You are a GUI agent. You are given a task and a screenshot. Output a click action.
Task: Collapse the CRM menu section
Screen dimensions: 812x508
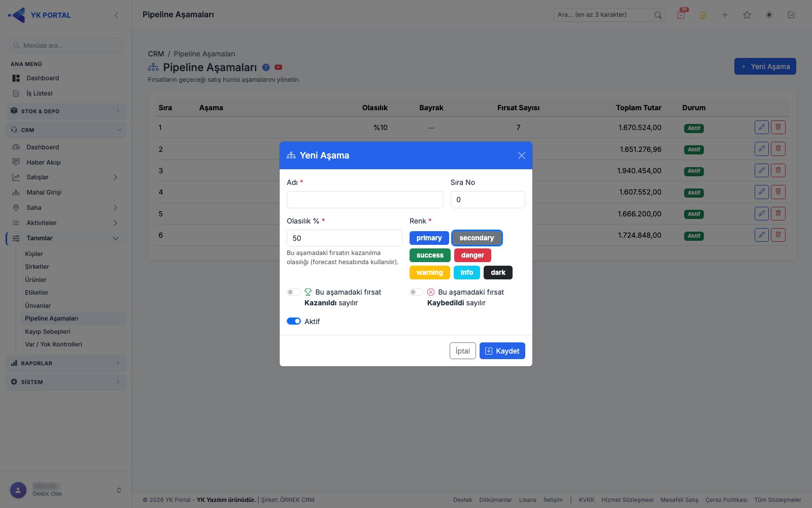[x=66, y=130]
